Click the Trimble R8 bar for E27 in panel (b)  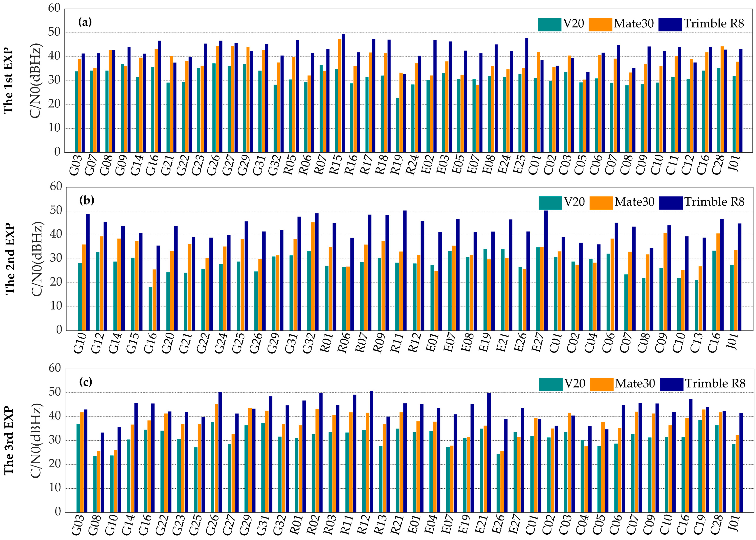[x=546, y=271]
